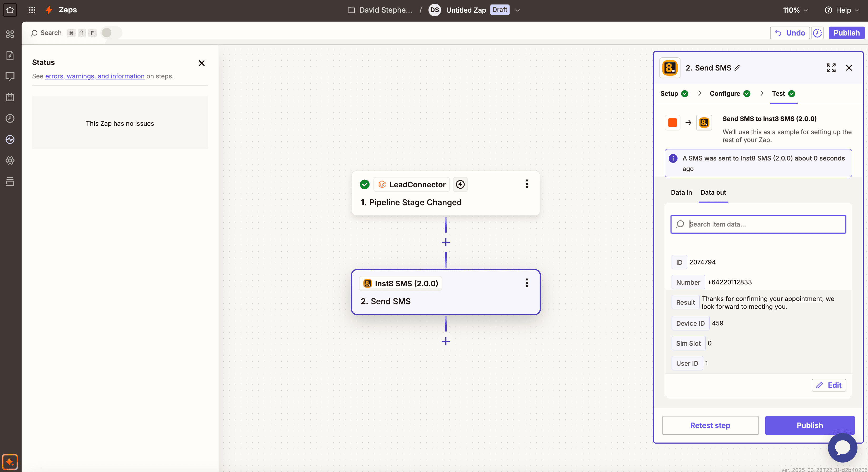The height and width of the screenshot is (472, 868).
Task: Click the Search item data field
Action: 758,224
